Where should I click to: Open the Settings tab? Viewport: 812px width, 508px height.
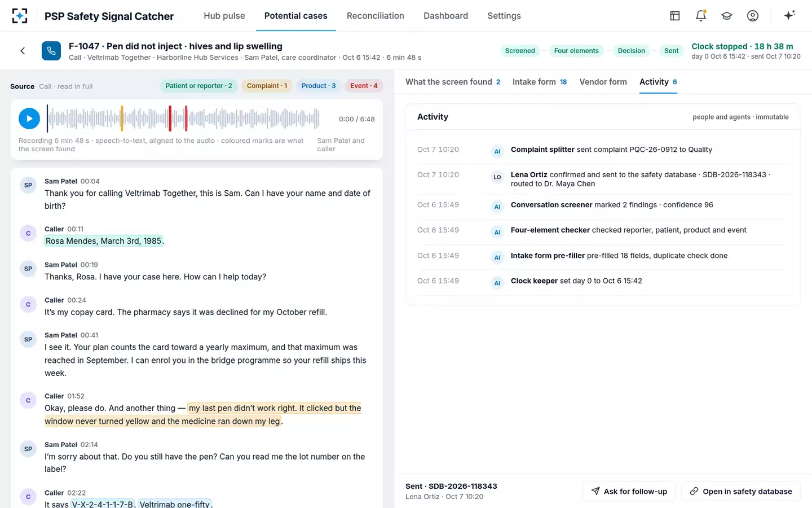point(504,16)
